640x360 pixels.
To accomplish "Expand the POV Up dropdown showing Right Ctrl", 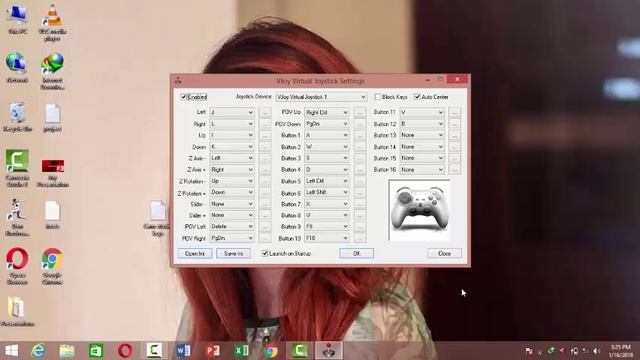I will click(327, 112).
